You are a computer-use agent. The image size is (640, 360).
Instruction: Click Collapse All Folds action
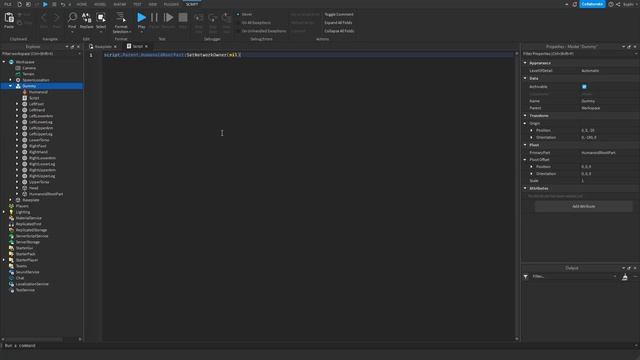click(339, 31)
